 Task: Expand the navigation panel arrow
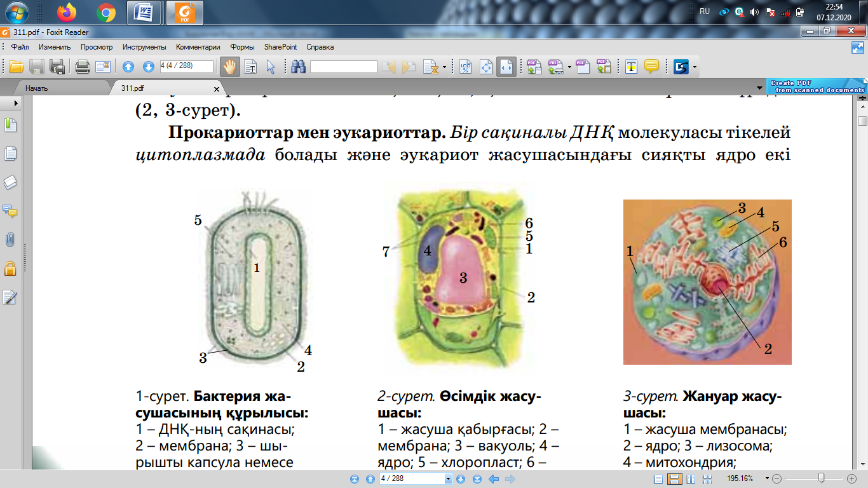click(16, 103)
